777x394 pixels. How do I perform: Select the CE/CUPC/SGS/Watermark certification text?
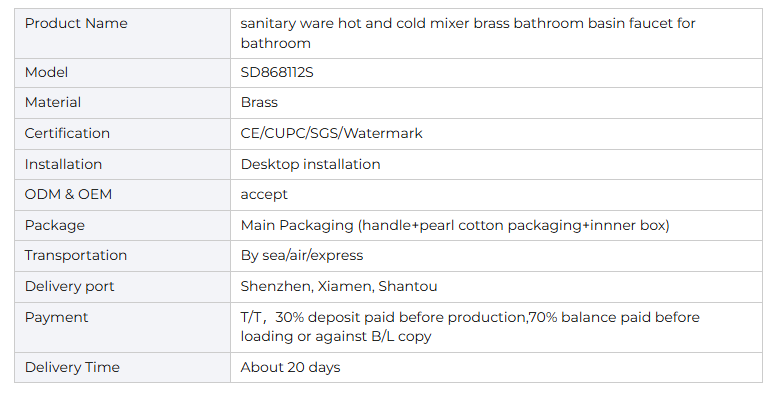(332, 133)
